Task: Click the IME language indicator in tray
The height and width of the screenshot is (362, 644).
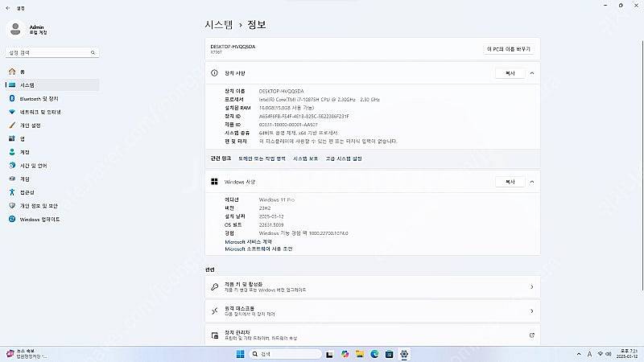Action: (589, 354)
